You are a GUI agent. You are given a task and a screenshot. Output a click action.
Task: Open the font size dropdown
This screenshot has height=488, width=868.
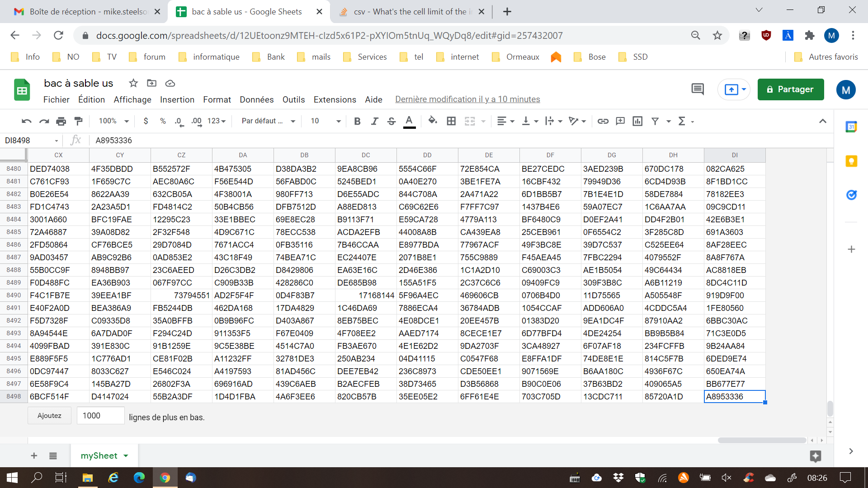coord(325,121)
